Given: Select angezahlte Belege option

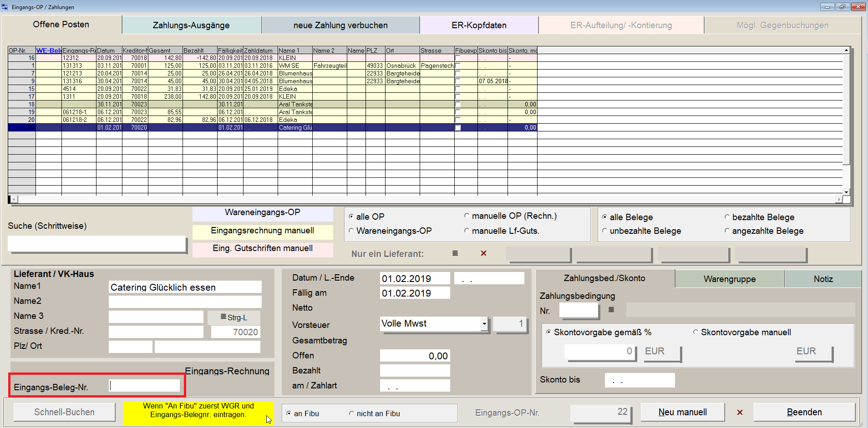Looking at the screenshot, I should click(727, 231).
